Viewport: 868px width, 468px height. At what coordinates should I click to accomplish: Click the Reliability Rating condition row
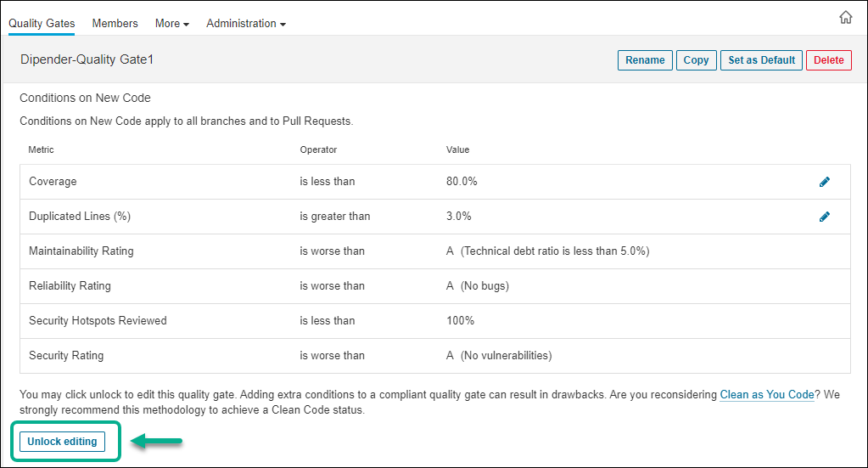point(70,286)
